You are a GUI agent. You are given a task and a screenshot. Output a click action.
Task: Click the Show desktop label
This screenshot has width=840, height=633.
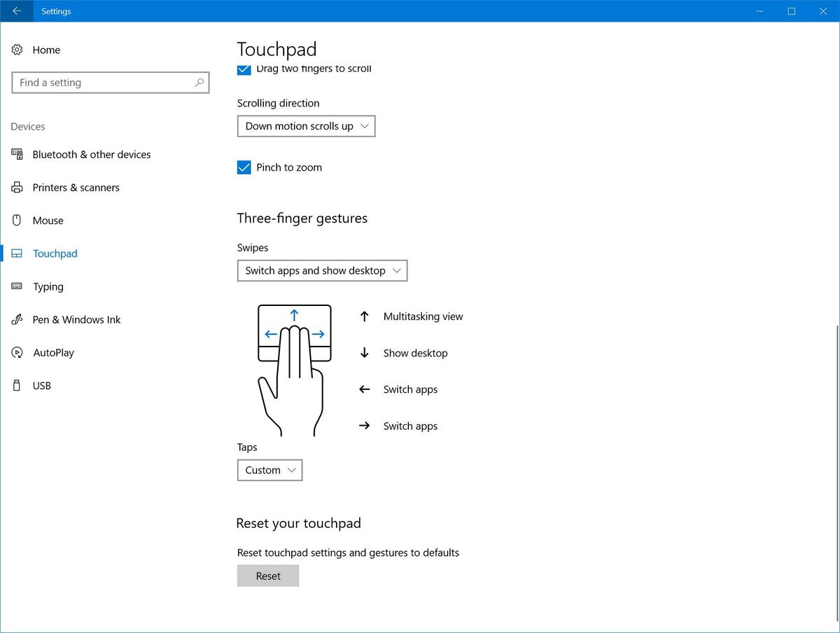[x=415, y=353]
